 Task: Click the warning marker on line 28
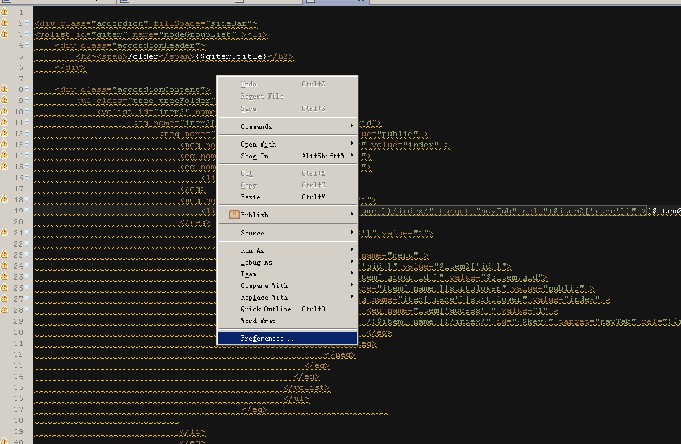point(5,309)
